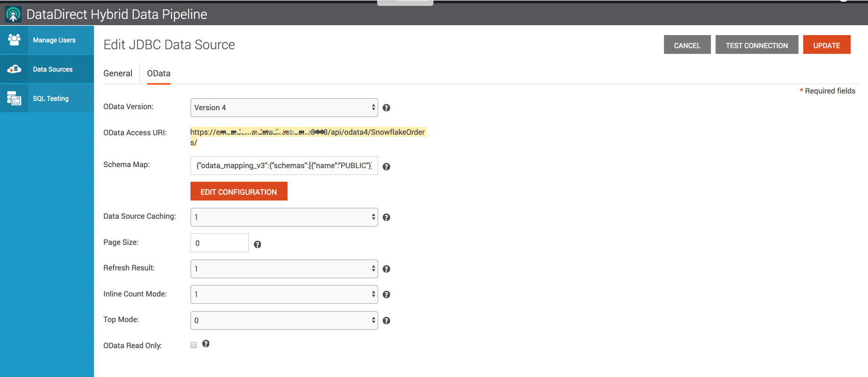Viewport: 868px width, 377px height.
Task: Show help tooltip for Schema Map
Action: 386,167
